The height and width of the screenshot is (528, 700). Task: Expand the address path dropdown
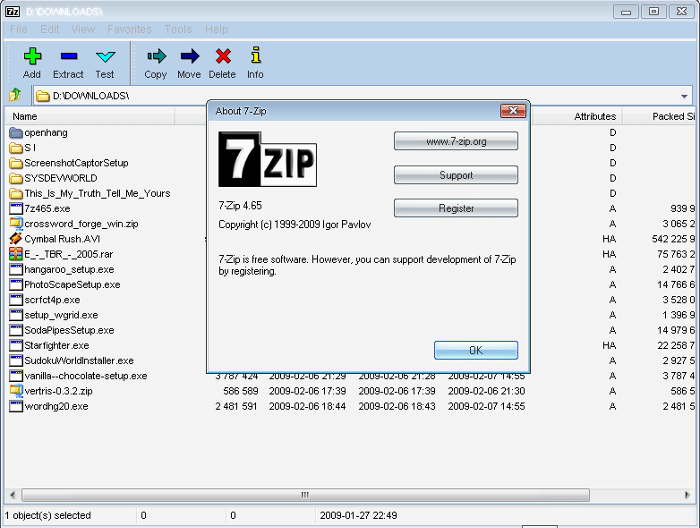click(684, 96)
